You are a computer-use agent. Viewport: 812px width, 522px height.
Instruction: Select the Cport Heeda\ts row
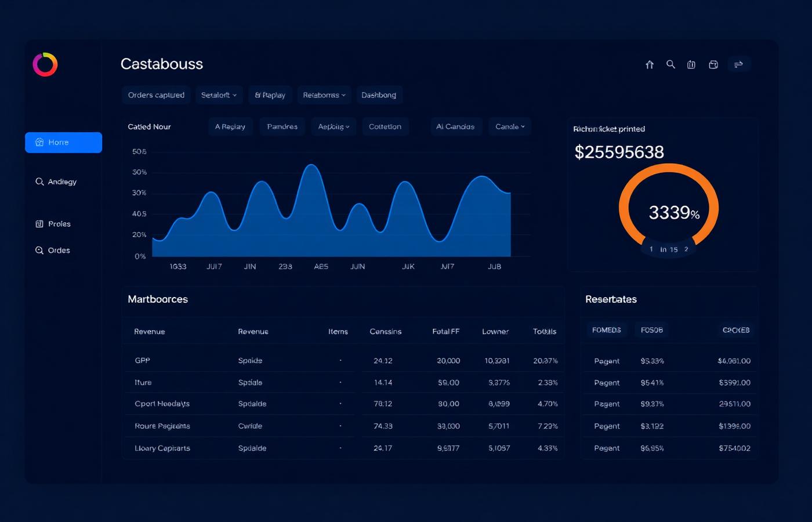pos(343,404)
